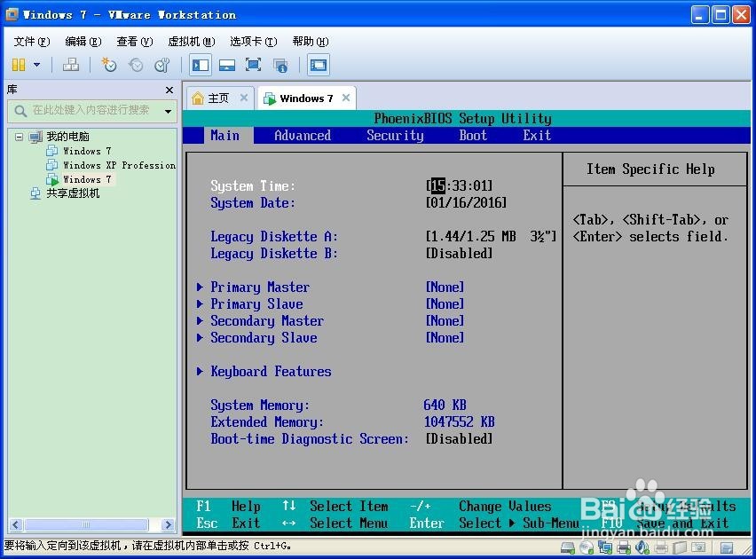
Task: Select the BIOS Advanced menu
Action: [303, 136]
